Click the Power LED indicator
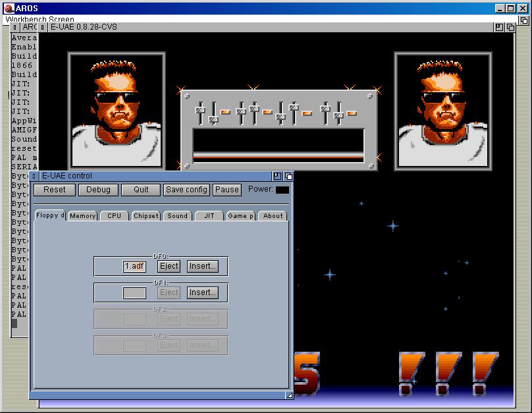Image resolution: width=532 pixels, height=413 pixels. click(282, 190)
